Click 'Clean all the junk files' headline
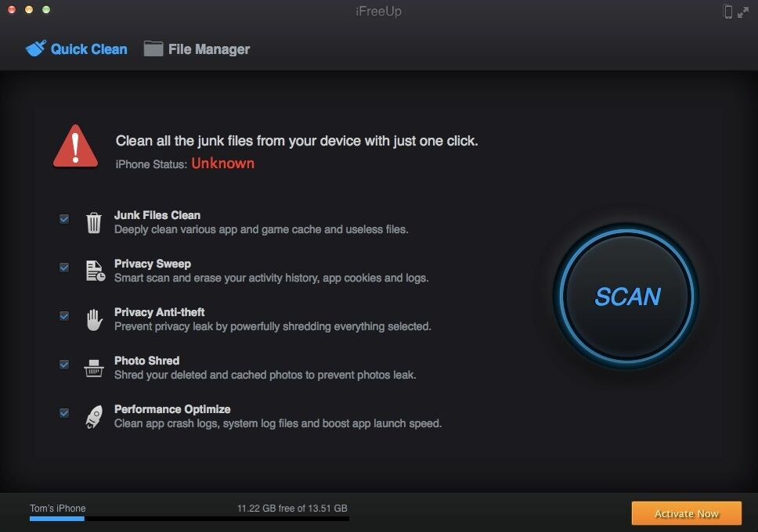758x532 pixels. [296, 141]
